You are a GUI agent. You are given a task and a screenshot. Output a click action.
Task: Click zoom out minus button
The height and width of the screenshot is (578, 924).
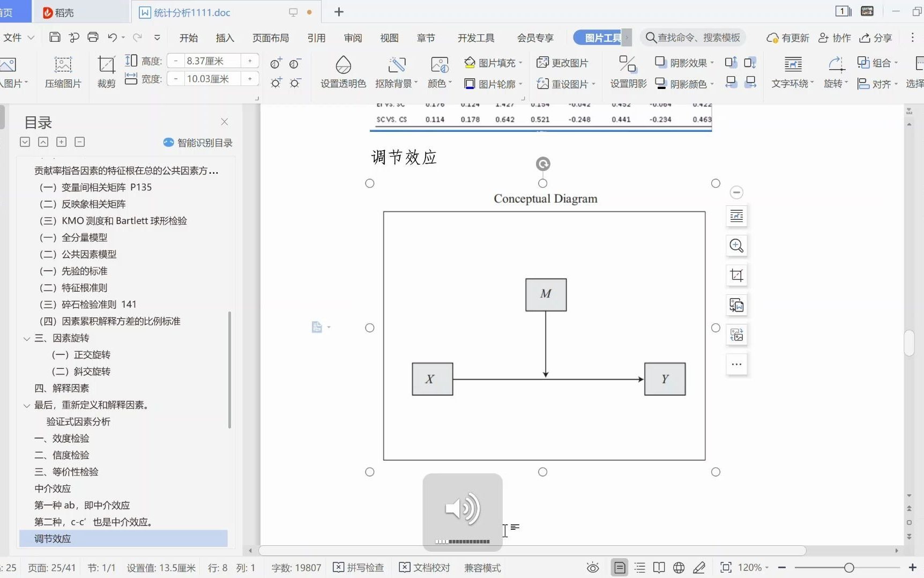pyautogui.click(x=782, y=567)
